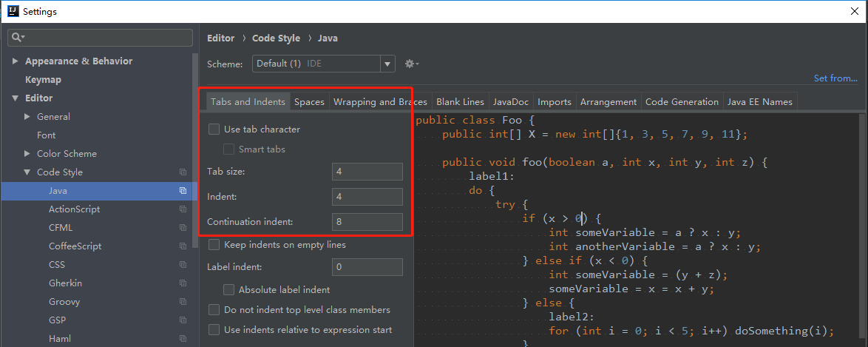Screen dimensions: 868x347
Task: Click the search magnifier icon
Action: click(x=17, y=38)
